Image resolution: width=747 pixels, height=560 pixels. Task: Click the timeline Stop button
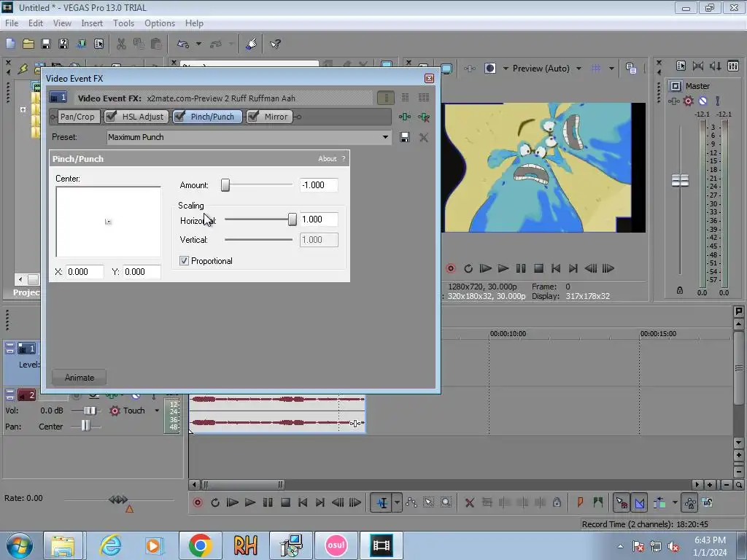[x=285, y=502]
